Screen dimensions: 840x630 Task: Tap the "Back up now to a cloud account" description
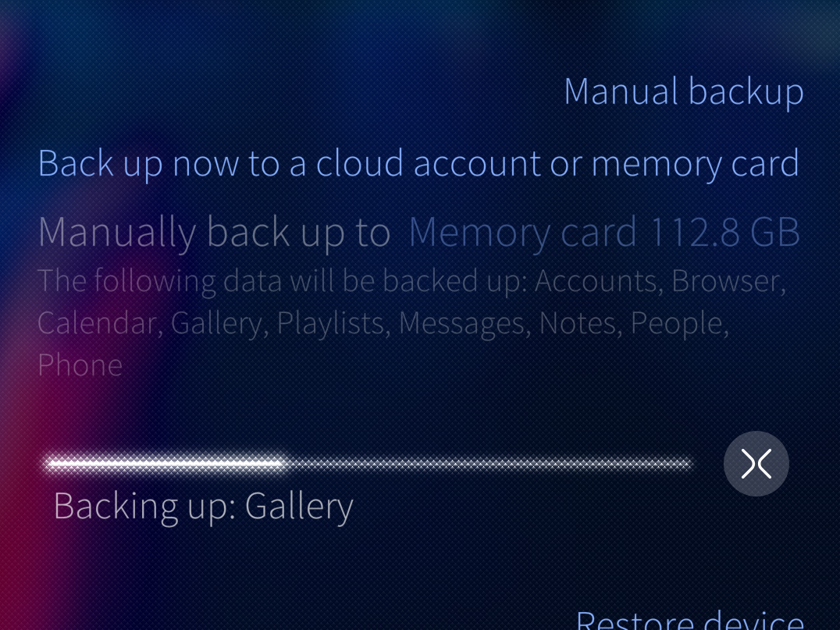tap(290, 163)
